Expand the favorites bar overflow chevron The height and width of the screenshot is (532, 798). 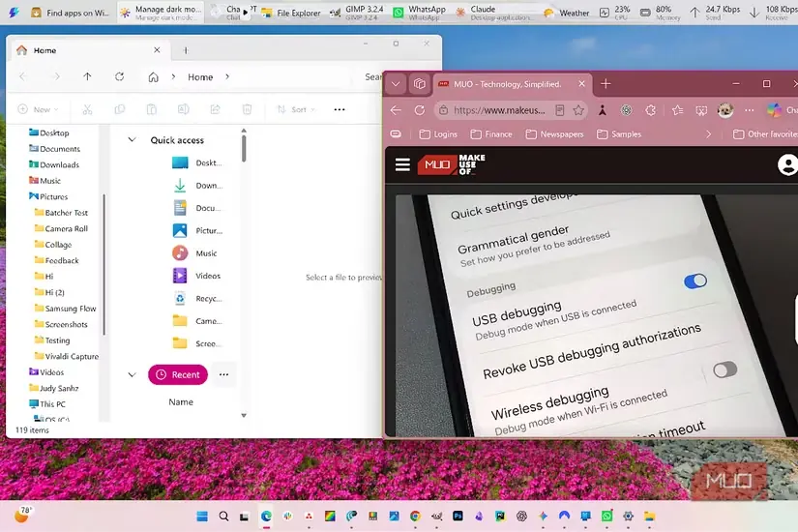(708, 134)
